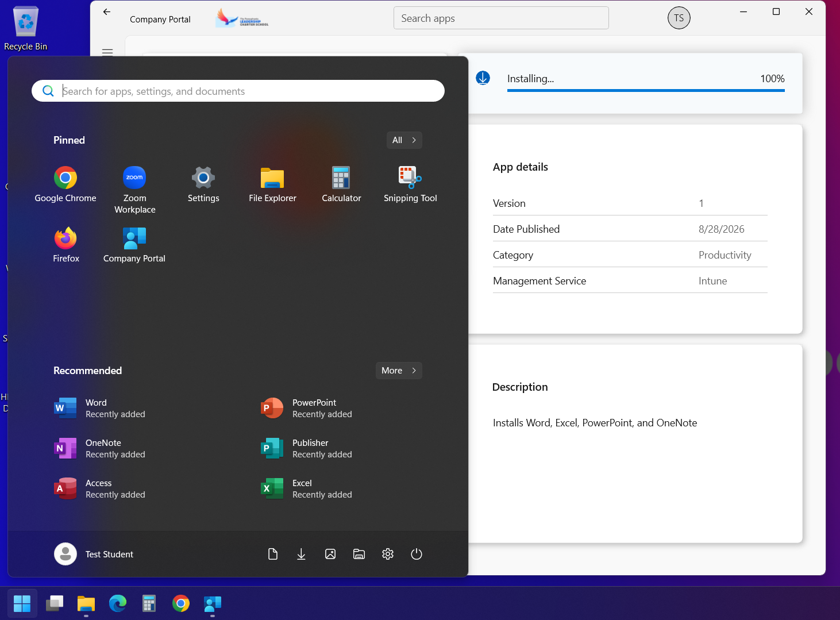The height and width of the screenshot is (620, 840).
Task: Click the school logo in Company Portal header
Action: (x=242, y=18)
